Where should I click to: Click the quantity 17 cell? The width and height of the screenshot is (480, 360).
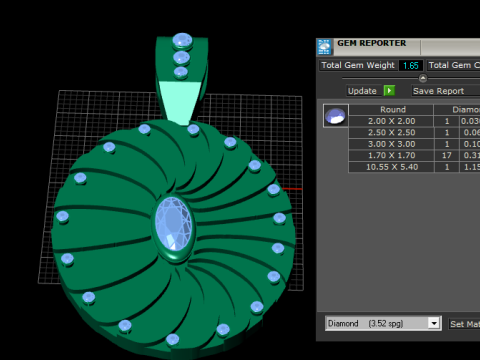(x=447, y=155)
